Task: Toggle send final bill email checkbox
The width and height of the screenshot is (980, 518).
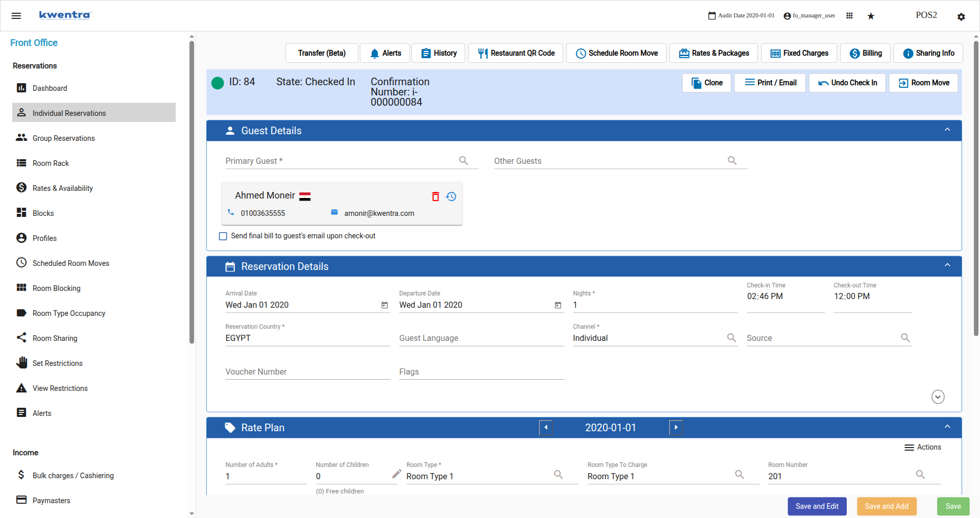Action: click(223, 236)
